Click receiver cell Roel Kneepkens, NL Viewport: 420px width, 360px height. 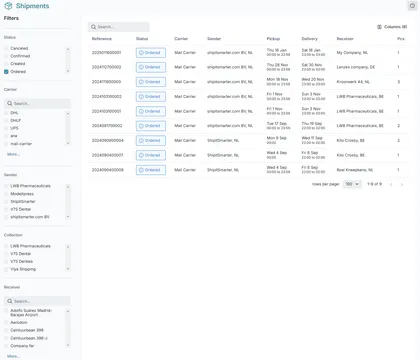pos(355,170)
